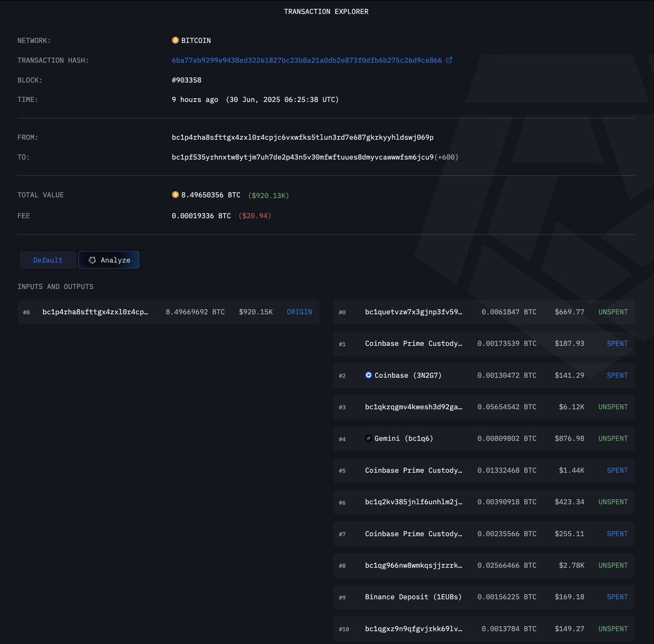
Task: Open input address bc1p4rha8sfttgx4zxl0r4cp…
Action: 95,312
